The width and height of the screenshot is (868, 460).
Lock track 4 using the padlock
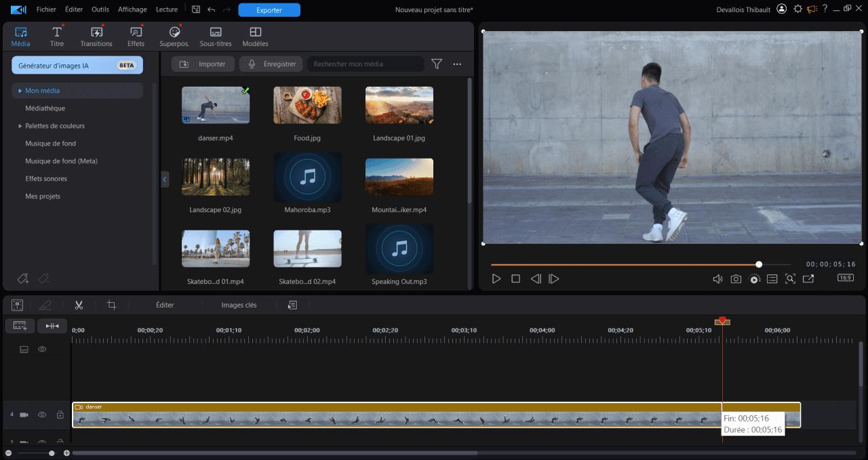[60, 415]
